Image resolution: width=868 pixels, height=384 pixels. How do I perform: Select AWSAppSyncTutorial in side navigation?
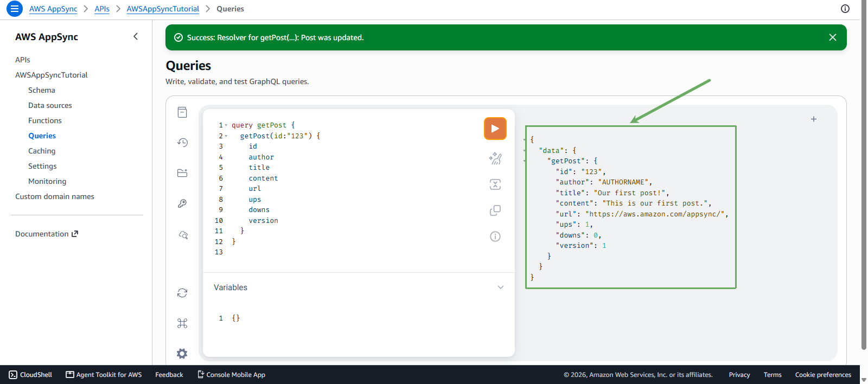click(x=52, y=75)
